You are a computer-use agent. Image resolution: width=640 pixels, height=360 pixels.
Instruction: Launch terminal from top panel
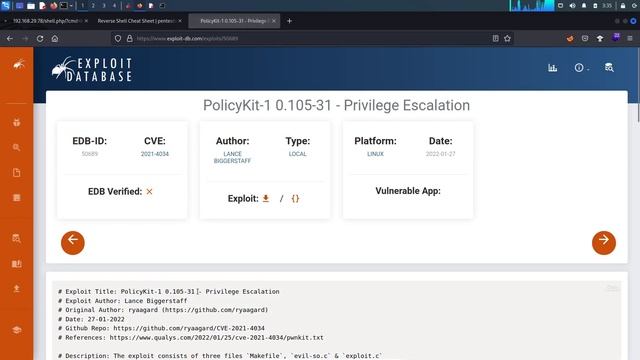click(x=64, y=6)
